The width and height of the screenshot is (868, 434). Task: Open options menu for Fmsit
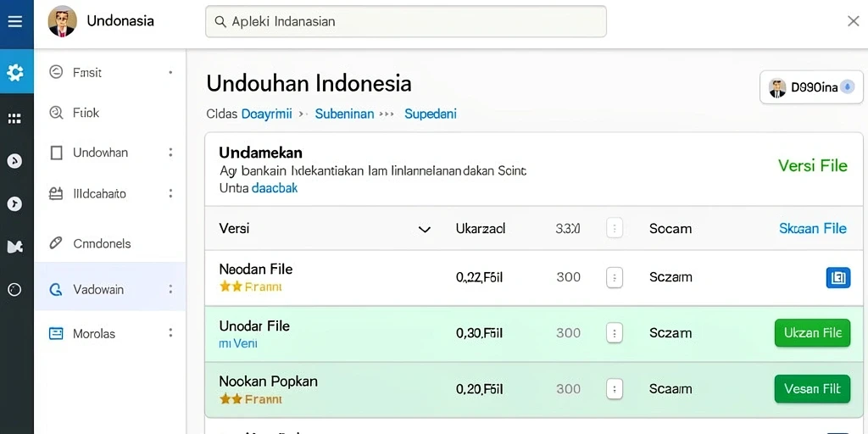[170, 72]
